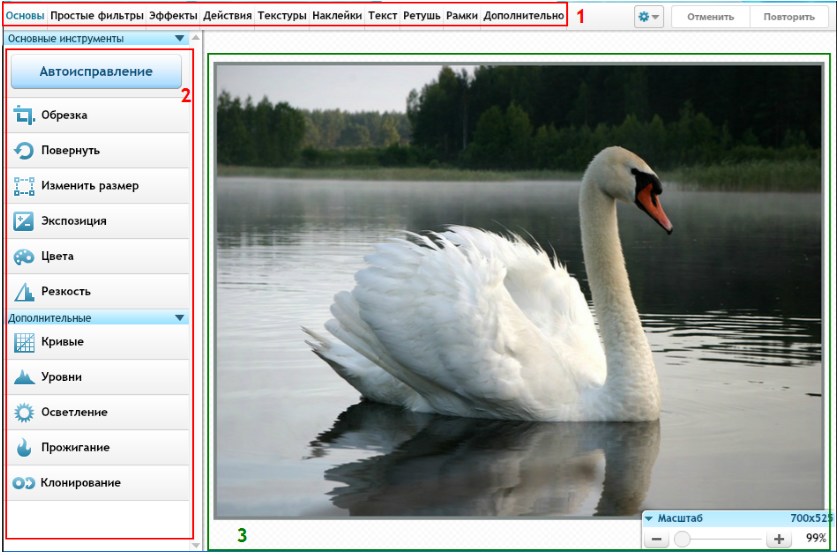Select the Резкость sharpness icon
The image size is (838, 555).
pos(24,291)
